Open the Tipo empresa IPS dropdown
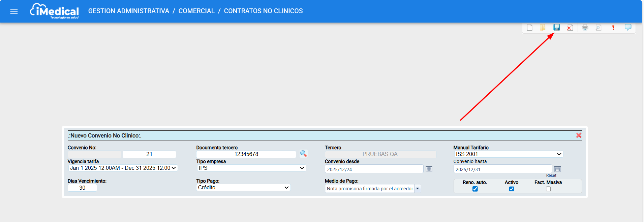Screen dimensions: 644x222 click(251, 168)
